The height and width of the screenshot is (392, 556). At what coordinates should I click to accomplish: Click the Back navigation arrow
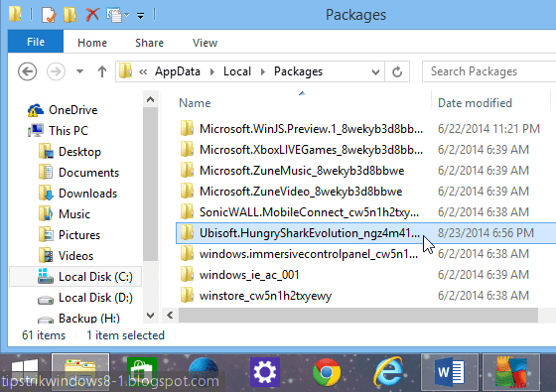click(28, 71)
